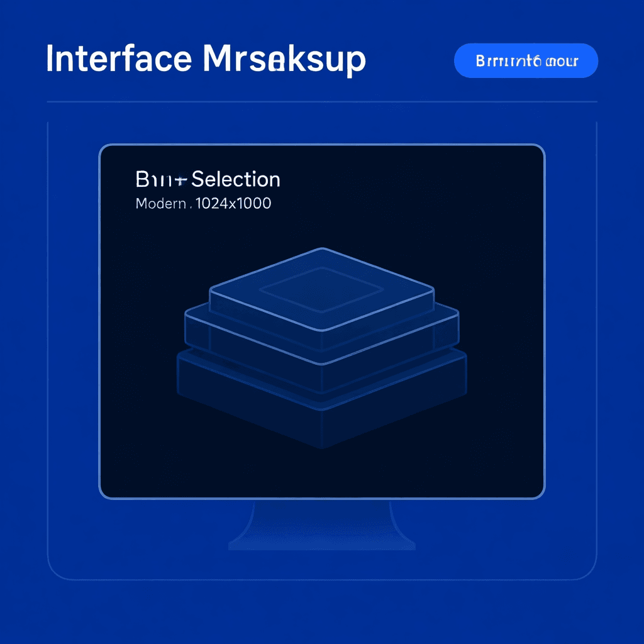Click the word "Mrsaksup" in the title

(283, 60)
